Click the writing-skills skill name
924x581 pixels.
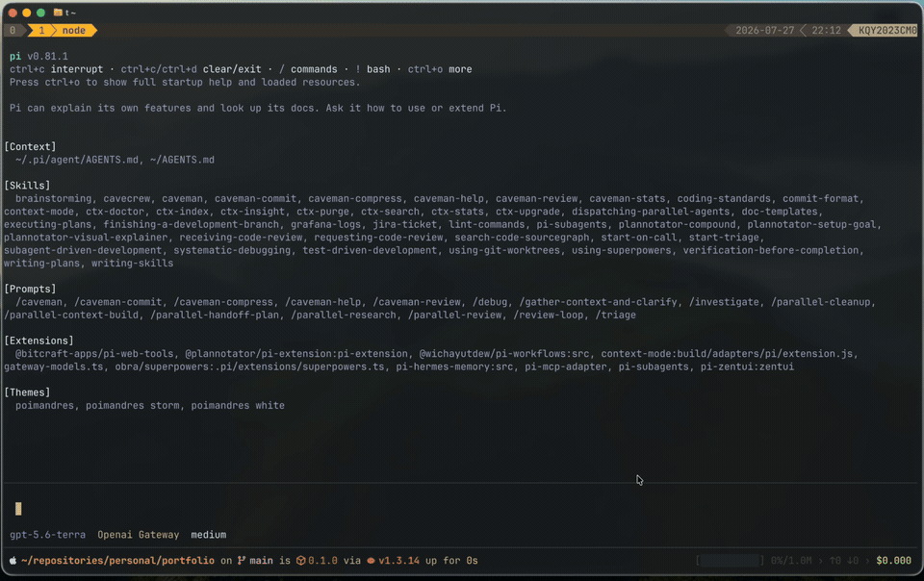(132, 264)
